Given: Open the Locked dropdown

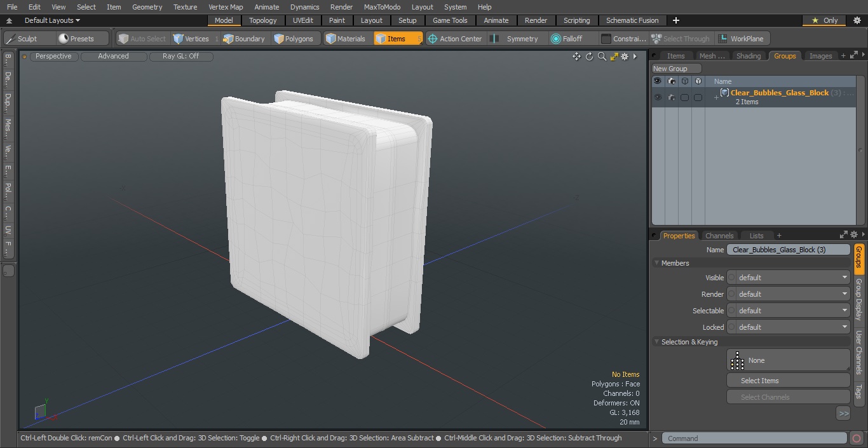Looking at the screenshot, I should [789, 327].
